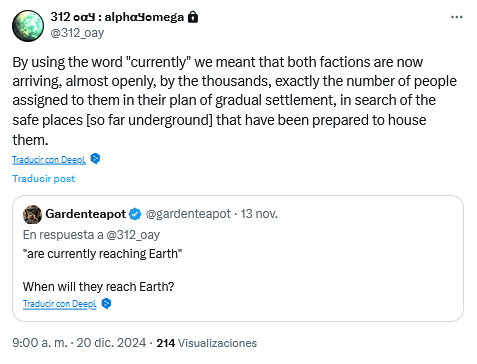Open quoted post text "When will they reach Earth?"
Image resolution: width=477 pixels, height=364 pixels.
(x=98, y=287)
